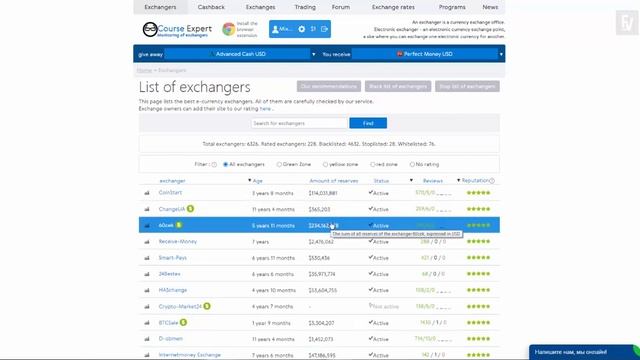640x360 pixels.
Task: Open the chart icon for CoinStart
Action: (147, 193)
